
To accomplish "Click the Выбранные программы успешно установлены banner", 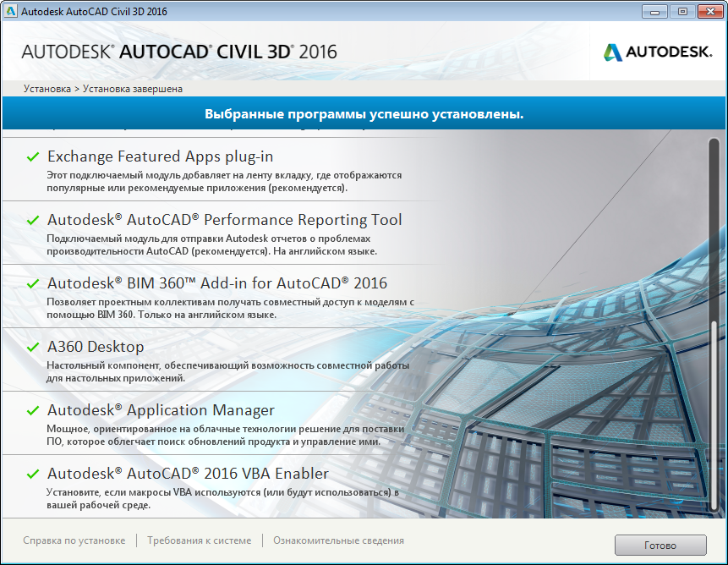I will (x=364, y=113).
